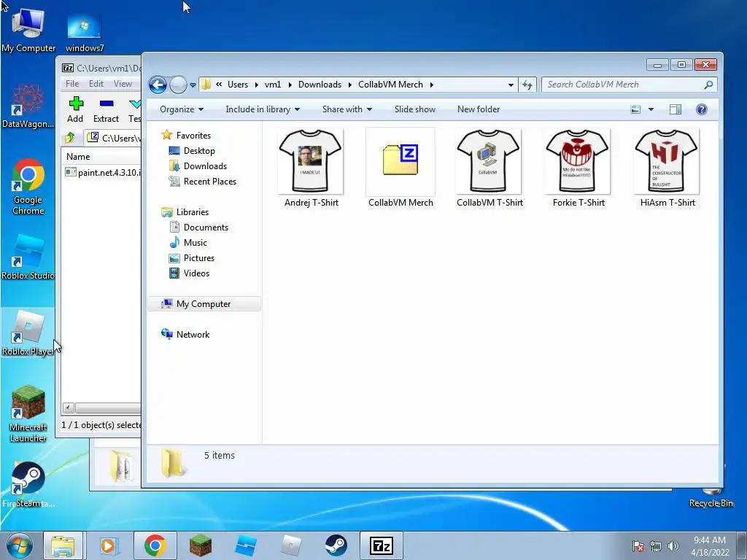
Task: Click the volume speaker tray icon
Action: pos(673,546)
